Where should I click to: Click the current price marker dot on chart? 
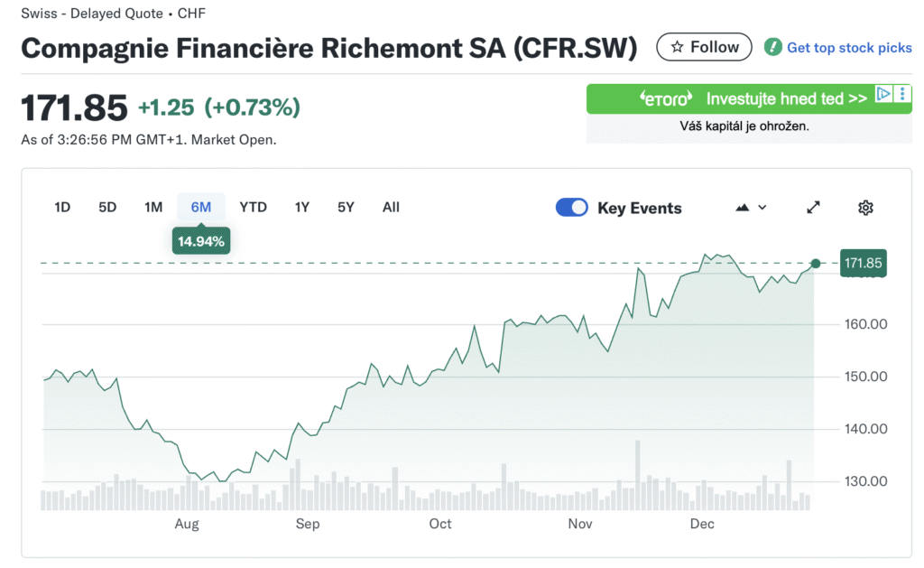(x=816, y=264)
